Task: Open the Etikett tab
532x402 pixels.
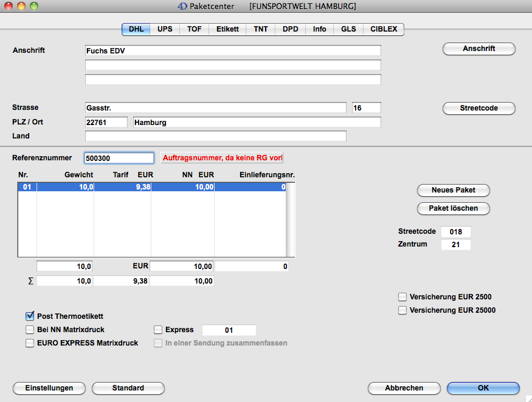Action: [x=227, y=29]
